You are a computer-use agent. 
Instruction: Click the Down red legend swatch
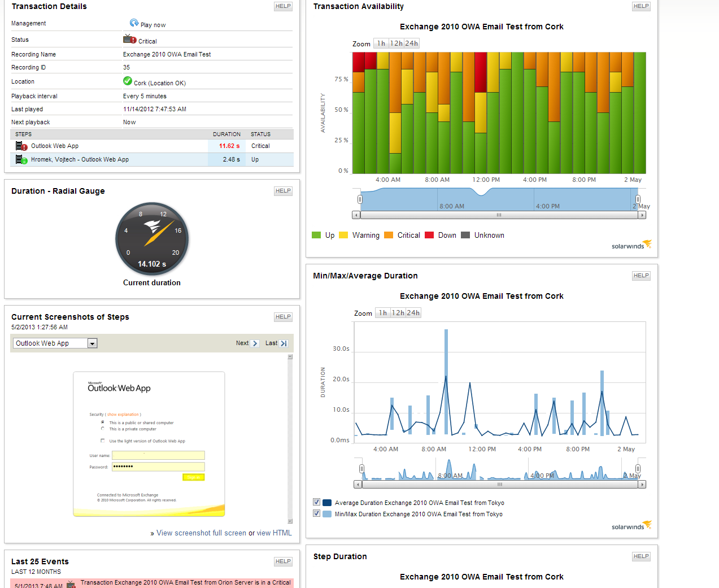[429, 235]
